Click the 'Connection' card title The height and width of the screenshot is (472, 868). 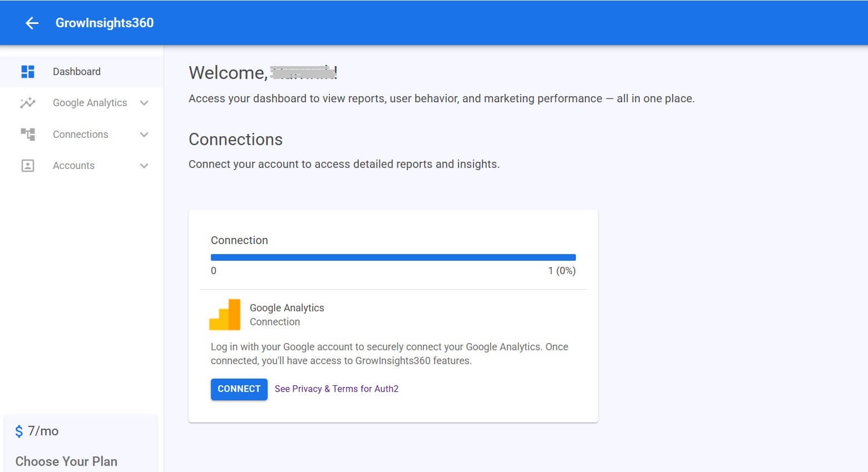click(239, 240)
